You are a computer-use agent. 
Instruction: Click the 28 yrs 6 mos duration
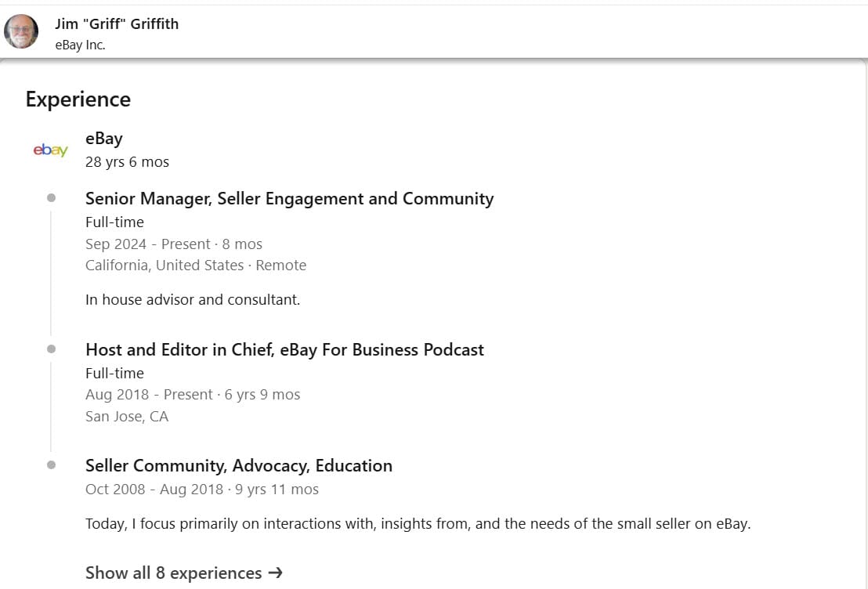pos(127,162)
